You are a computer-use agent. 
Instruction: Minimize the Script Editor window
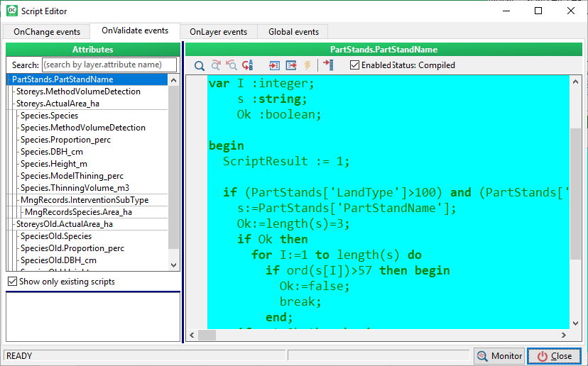pos(506,11)
